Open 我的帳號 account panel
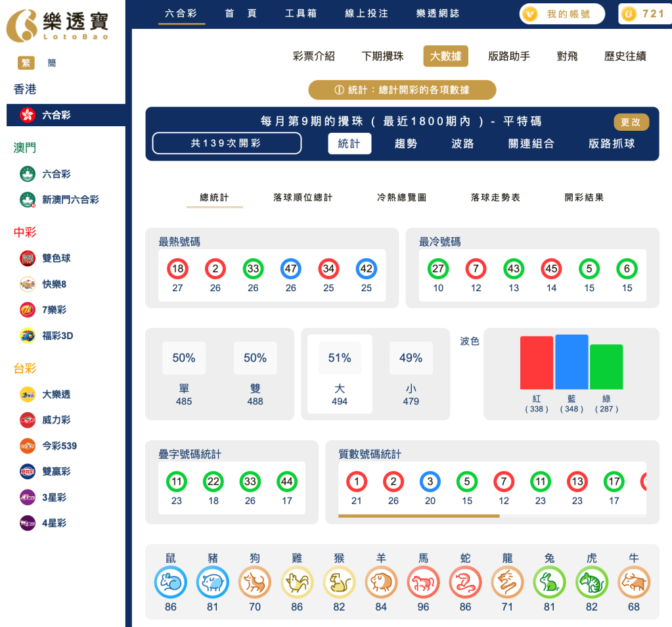Viewport: 672px width, 627px height. coord(562,13)
